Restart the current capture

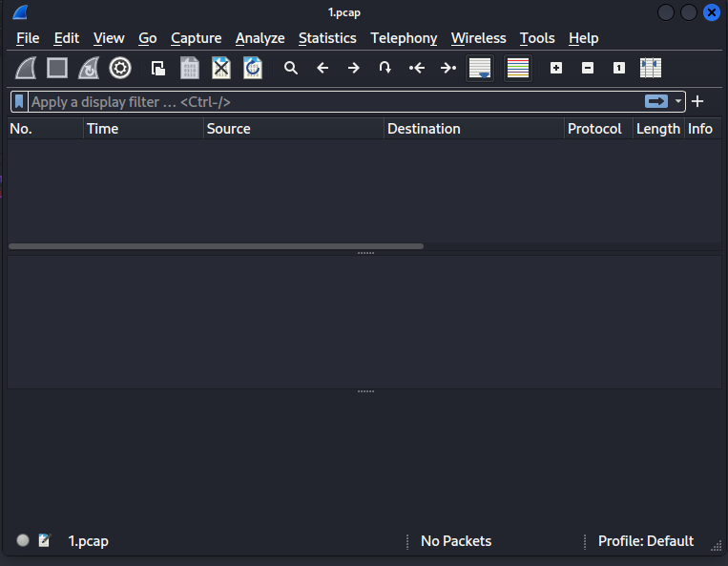pyautogui.click(x=89, y=68)
